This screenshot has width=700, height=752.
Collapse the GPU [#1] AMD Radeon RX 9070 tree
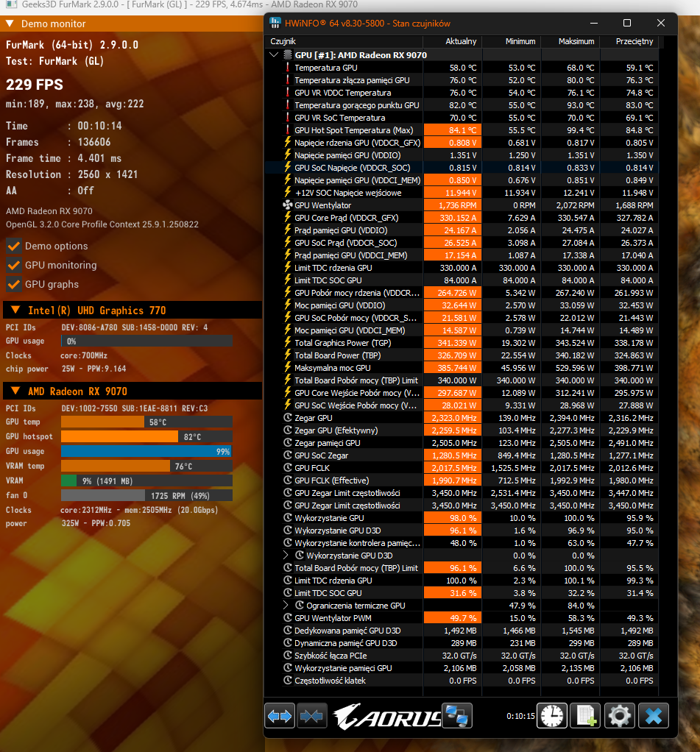pyautogui.click(x=274, y=54)
